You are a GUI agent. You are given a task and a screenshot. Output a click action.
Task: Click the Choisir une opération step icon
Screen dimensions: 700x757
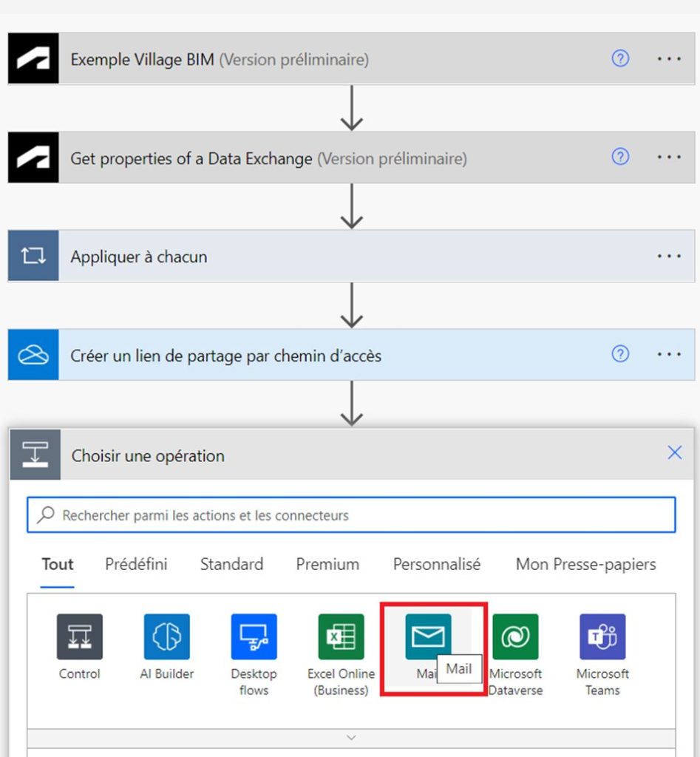pyautogui.click(x=35, y=455)
